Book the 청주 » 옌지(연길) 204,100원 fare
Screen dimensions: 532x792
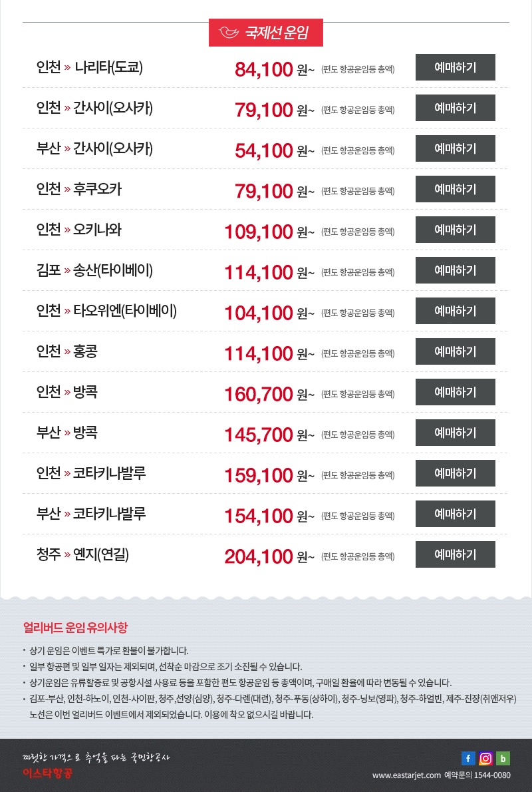point(455,554)
